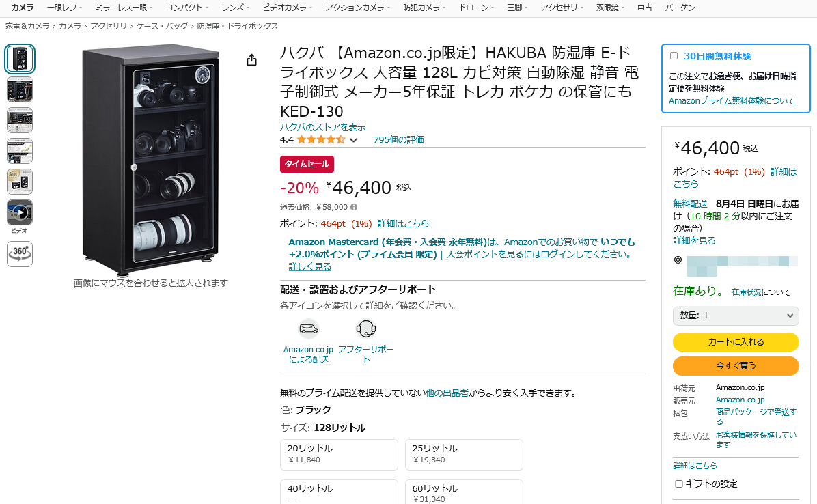Click the Amazon.co.jp delivery truck icon
The width and height of the screenshot is (817, 504).
pyautogui.click(x=309, y=328)
